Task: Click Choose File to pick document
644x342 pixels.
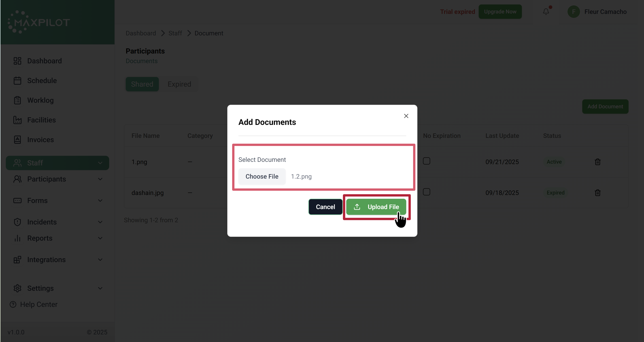Action: pyautogui.click(x=262, y=176)
